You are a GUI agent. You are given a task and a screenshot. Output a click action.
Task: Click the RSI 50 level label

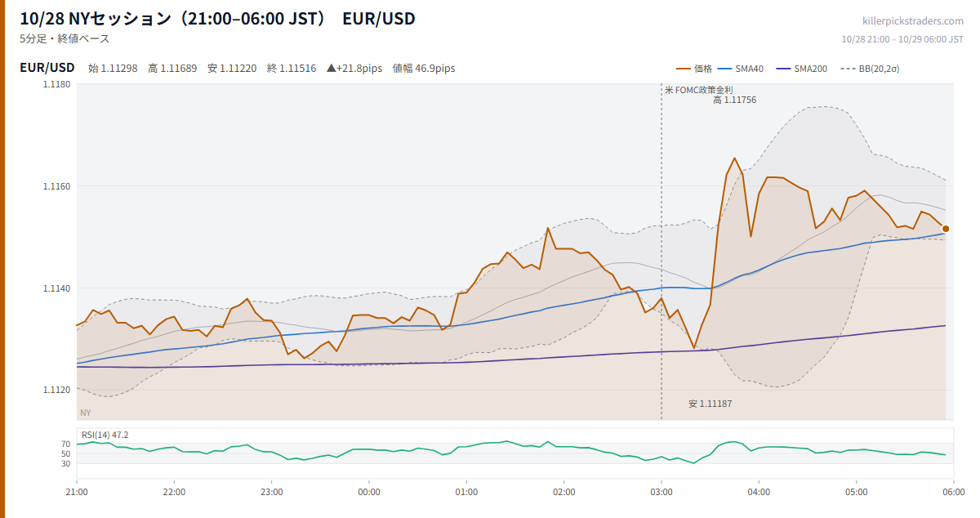point(65,453)
